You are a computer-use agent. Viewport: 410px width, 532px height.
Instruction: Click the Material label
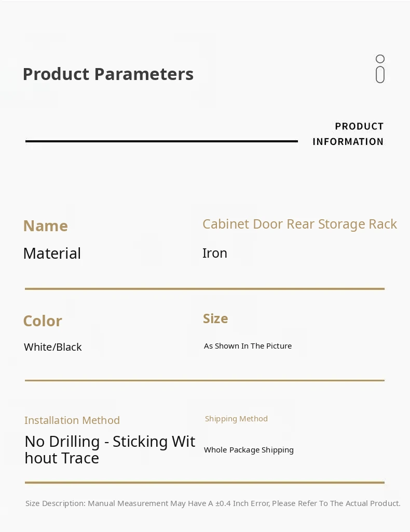(x=52, y=254)
